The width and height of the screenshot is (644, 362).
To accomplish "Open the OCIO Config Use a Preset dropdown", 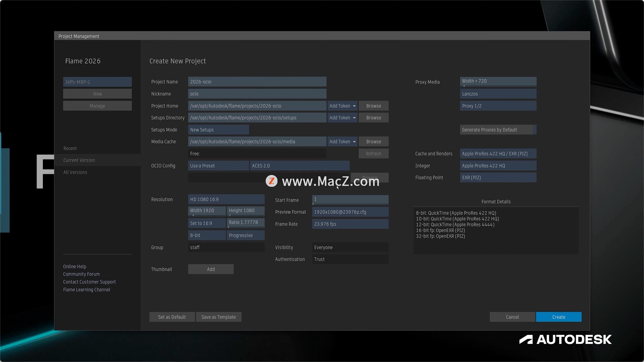I will (218, 166).
